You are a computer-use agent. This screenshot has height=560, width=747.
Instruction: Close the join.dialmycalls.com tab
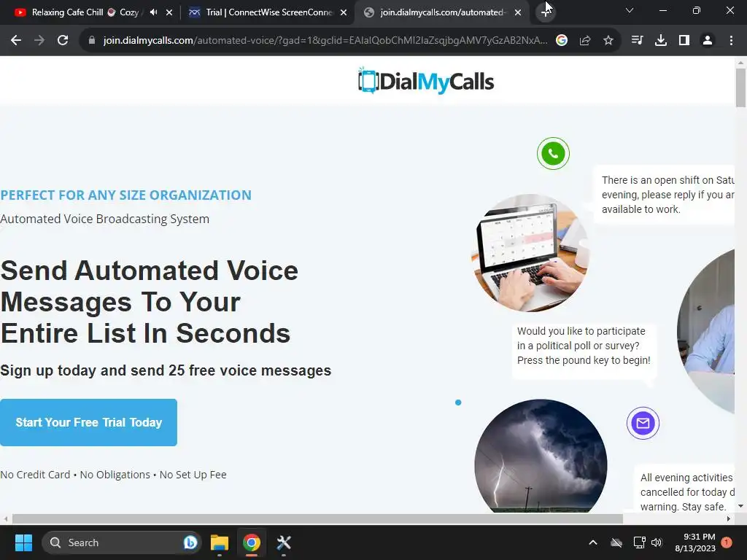pyautogui.click(x=518, y=12)
